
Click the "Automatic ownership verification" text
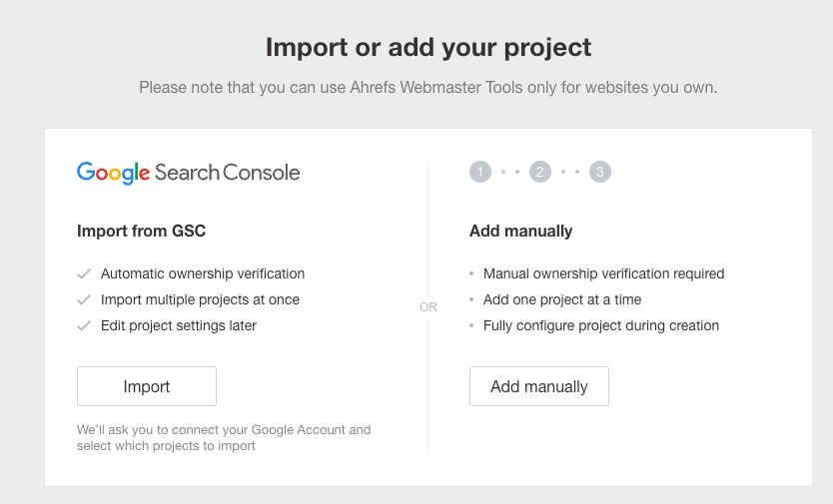point(203,273)
